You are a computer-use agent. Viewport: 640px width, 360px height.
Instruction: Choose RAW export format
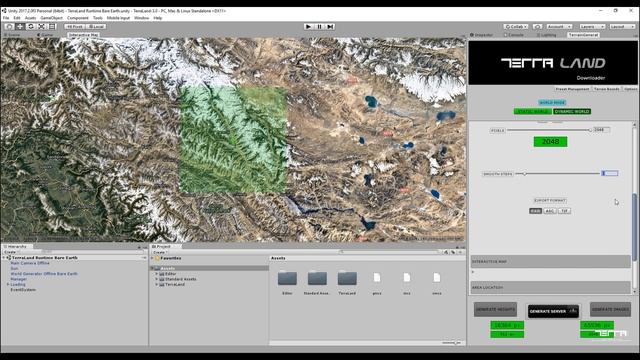tap(535, 211)
